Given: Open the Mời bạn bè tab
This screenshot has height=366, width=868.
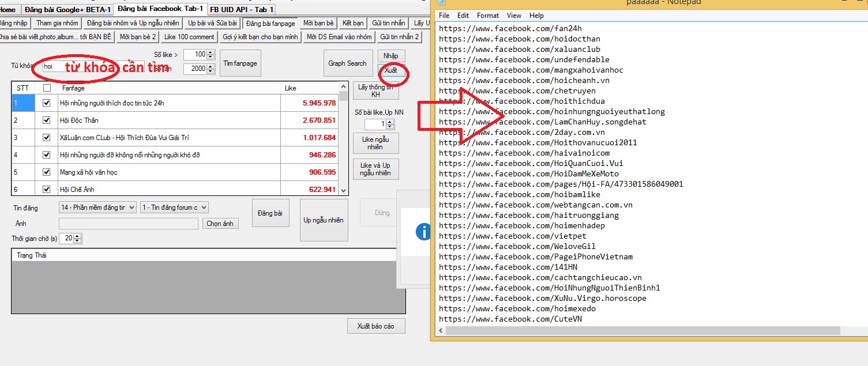Looking at the screenshot, I should 318,23.
